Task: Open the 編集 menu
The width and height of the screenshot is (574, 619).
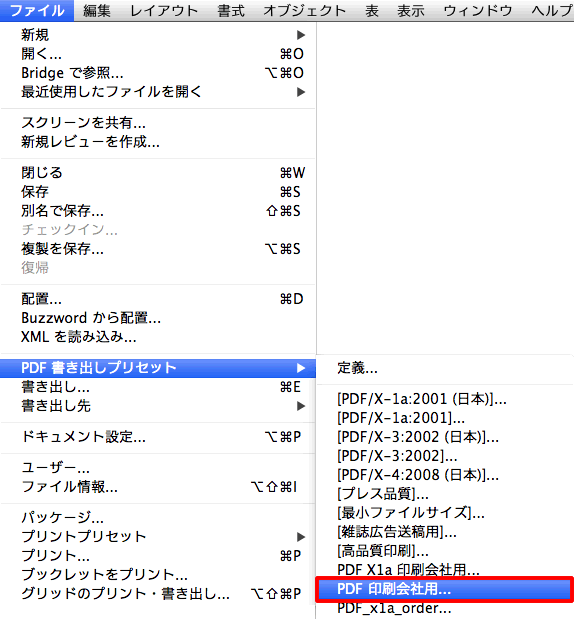Action: [x=97, y=11]
